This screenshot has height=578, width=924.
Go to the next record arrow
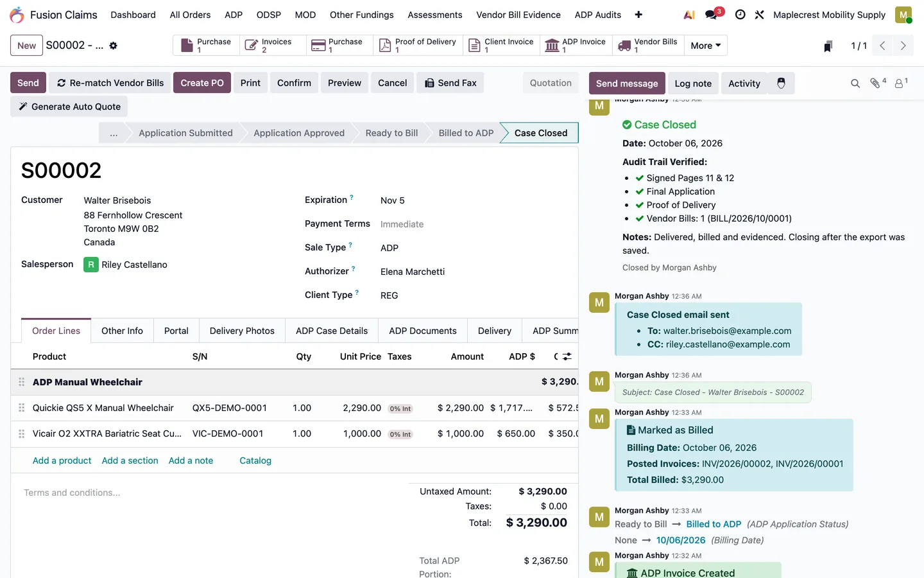pyautogui.click(x=903, y=46)
